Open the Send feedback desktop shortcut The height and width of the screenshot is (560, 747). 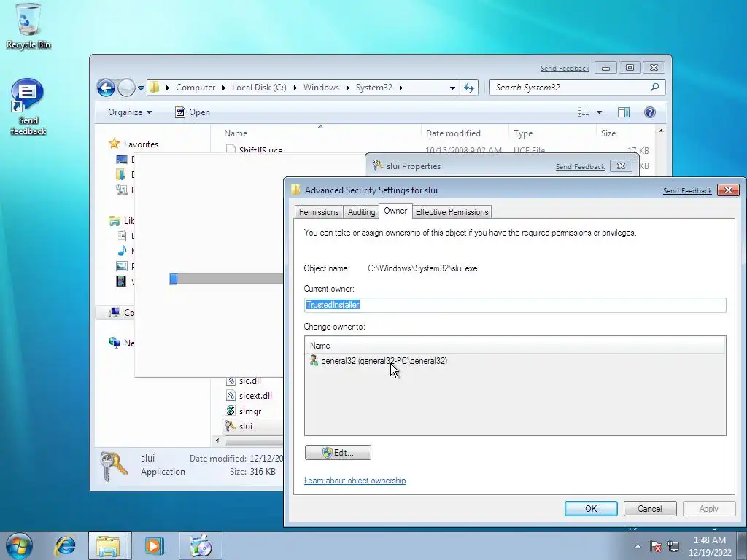tap(28, 107)
